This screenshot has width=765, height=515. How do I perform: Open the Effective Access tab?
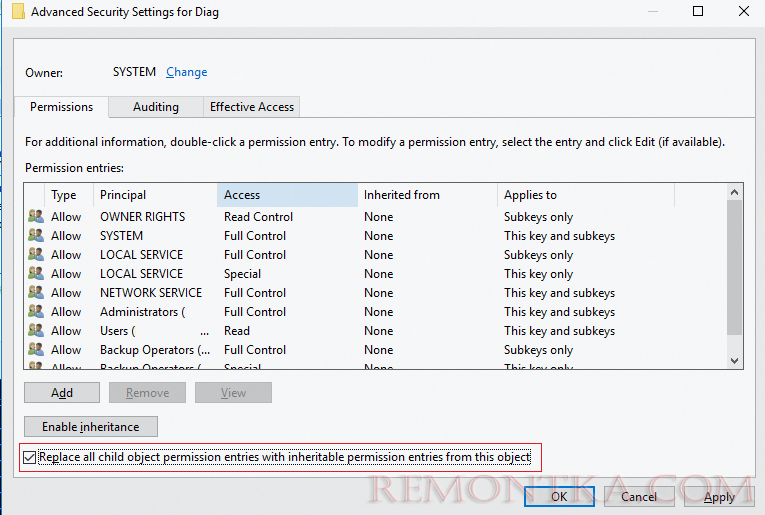point(252,107)
